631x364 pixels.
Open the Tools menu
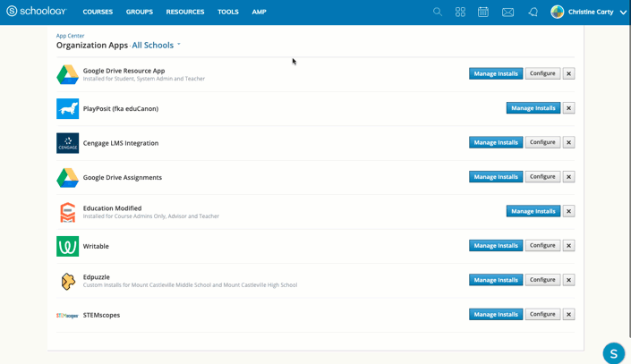pos(228,13)
